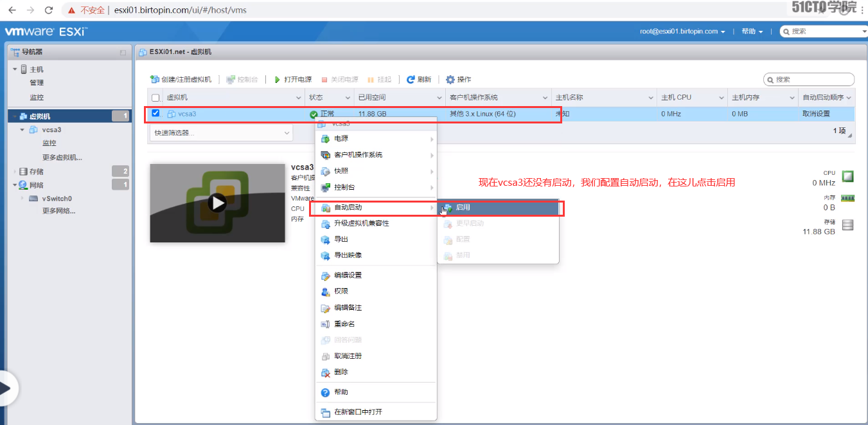Open root@esxi01.birtopin.com user menu
The image size is (868, 425).
pos(682,31)
